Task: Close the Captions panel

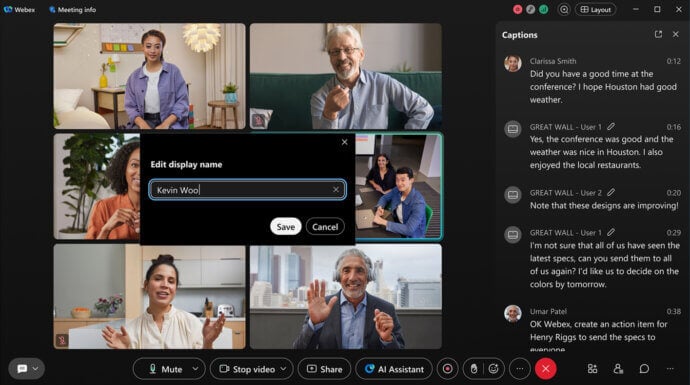Action: (x=675, y=34)
